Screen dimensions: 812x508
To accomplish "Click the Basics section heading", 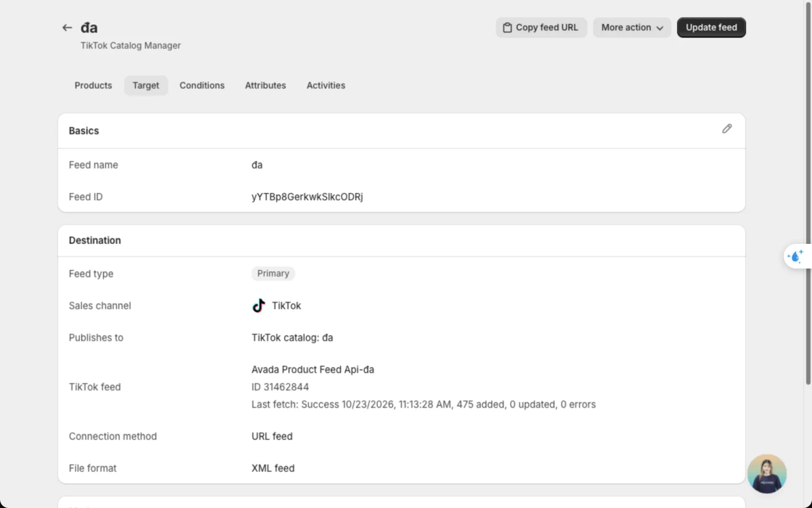I will click(x=84, y=131).
